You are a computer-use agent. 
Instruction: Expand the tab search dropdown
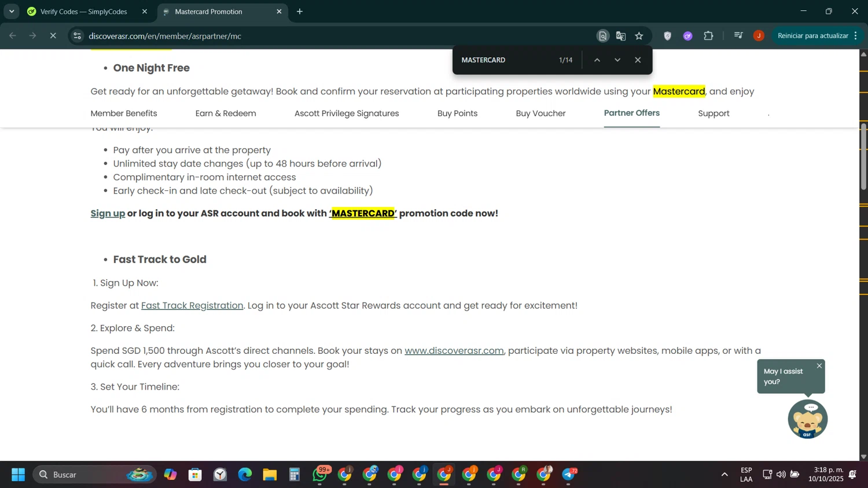tap(12, 12)
